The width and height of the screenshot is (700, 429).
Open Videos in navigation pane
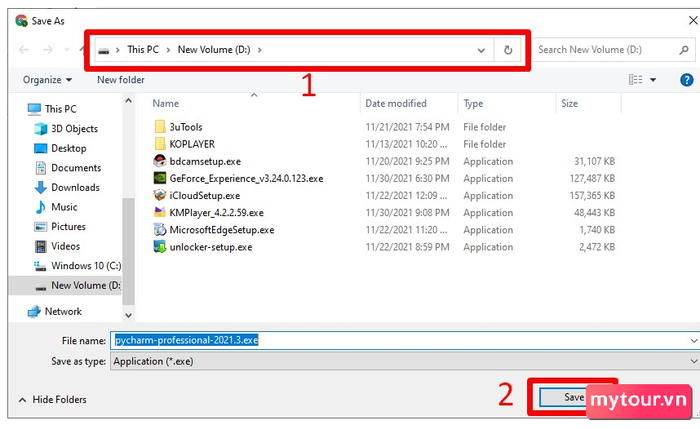[65, 246]
